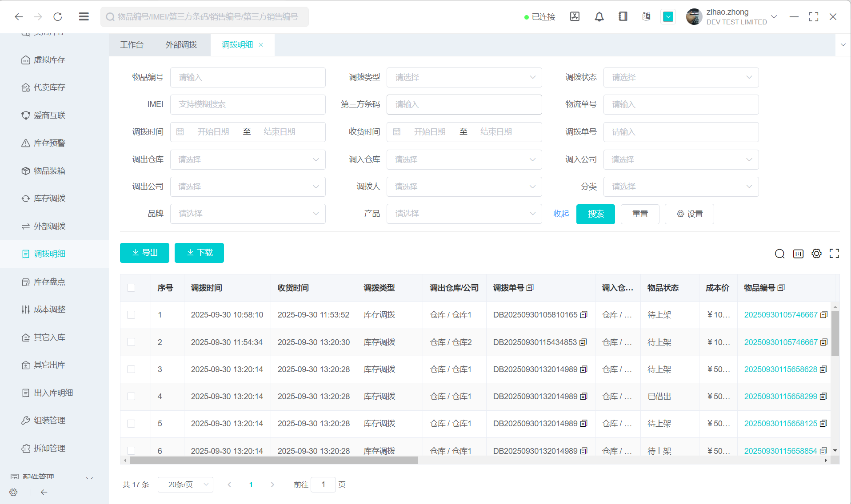Copy transfer number DB20250930105810165

click(584, 315)
